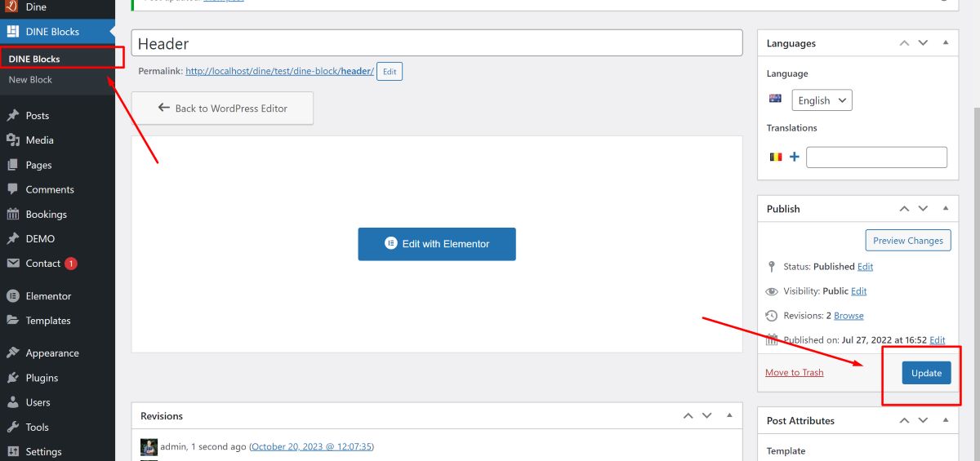Add translation with blue plus icon
This screenshot has height=461, width=980.
pyautogui.click(x=794, y=157)
